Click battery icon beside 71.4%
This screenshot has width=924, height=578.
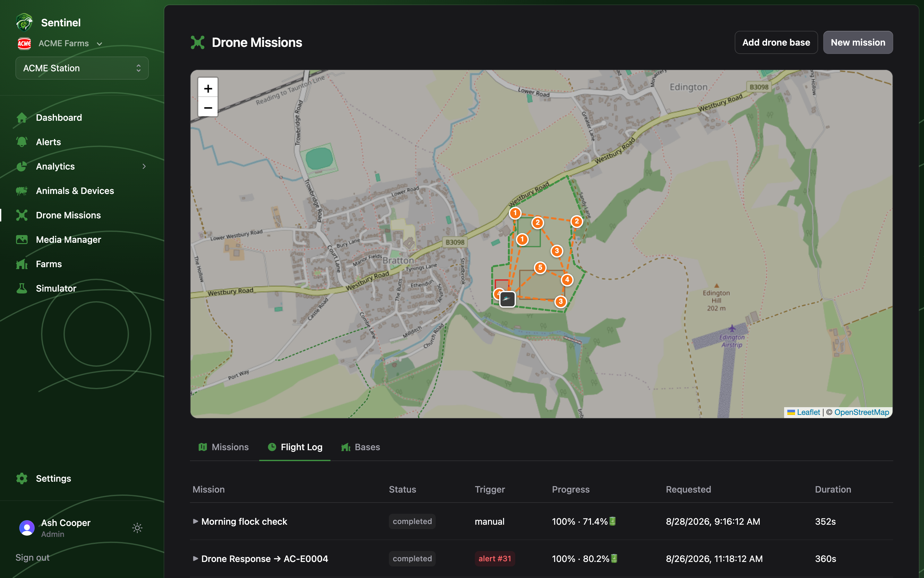click(612, 521)
